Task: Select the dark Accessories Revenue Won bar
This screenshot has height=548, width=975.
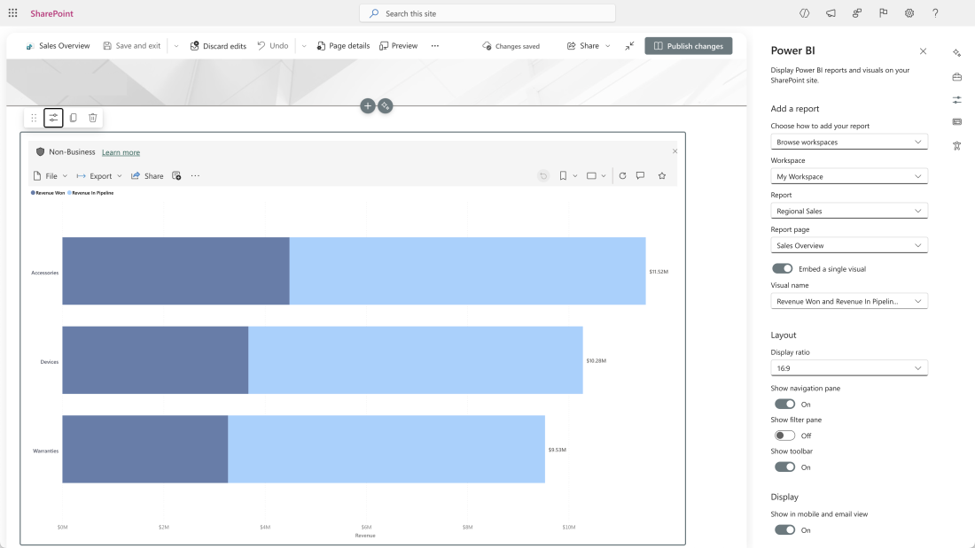Action: click(176, 271)
